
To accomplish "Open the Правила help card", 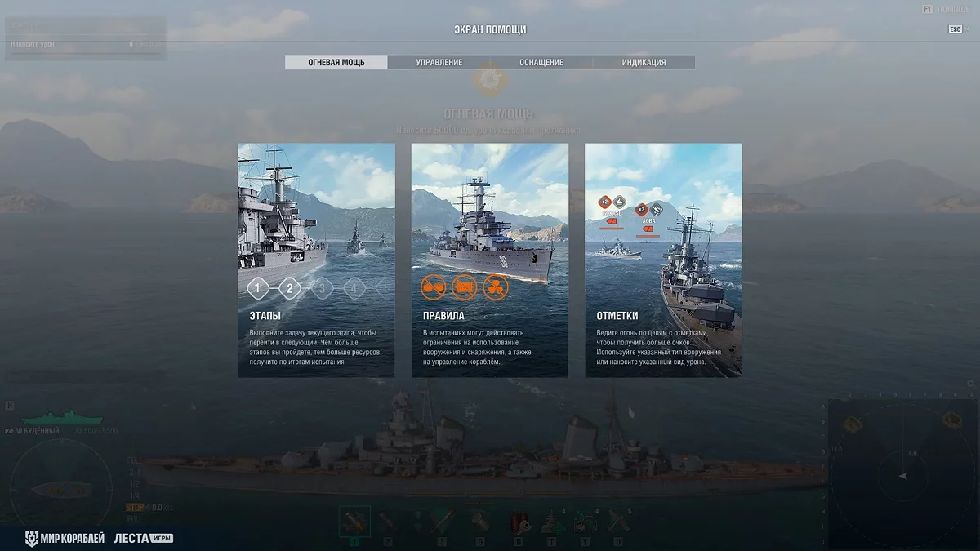I will [x=490, y=260].
